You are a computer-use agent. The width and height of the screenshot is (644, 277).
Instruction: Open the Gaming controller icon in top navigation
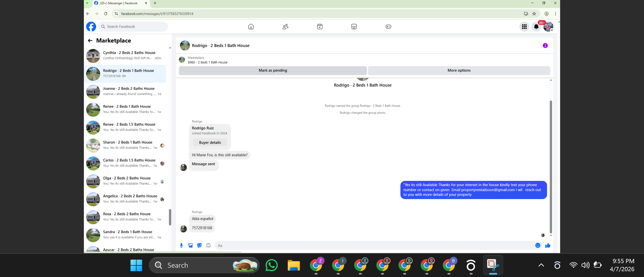click(x=388, y=27)
